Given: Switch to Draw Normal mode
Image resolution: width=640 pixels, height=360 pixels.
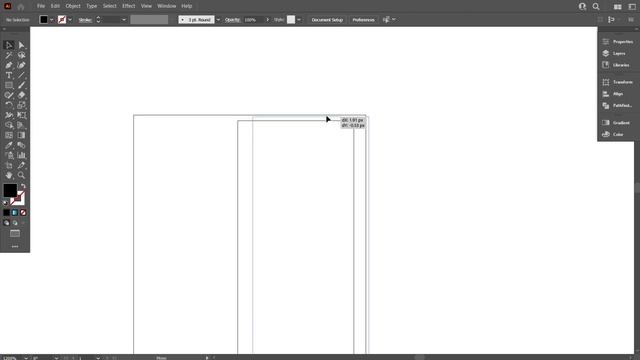Looking at the screenshot, I should [x=6, y=223].
